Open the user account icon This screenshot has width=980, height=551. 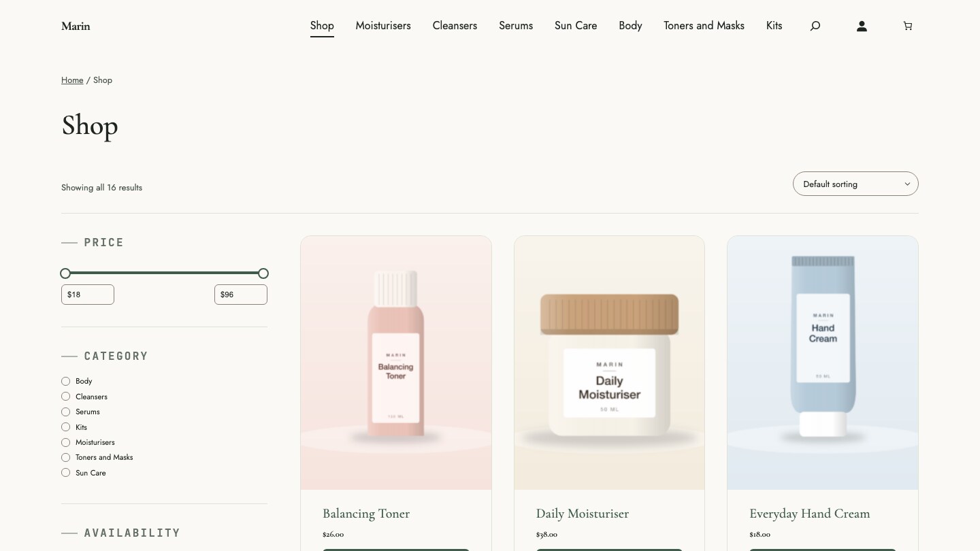[862, 26]
